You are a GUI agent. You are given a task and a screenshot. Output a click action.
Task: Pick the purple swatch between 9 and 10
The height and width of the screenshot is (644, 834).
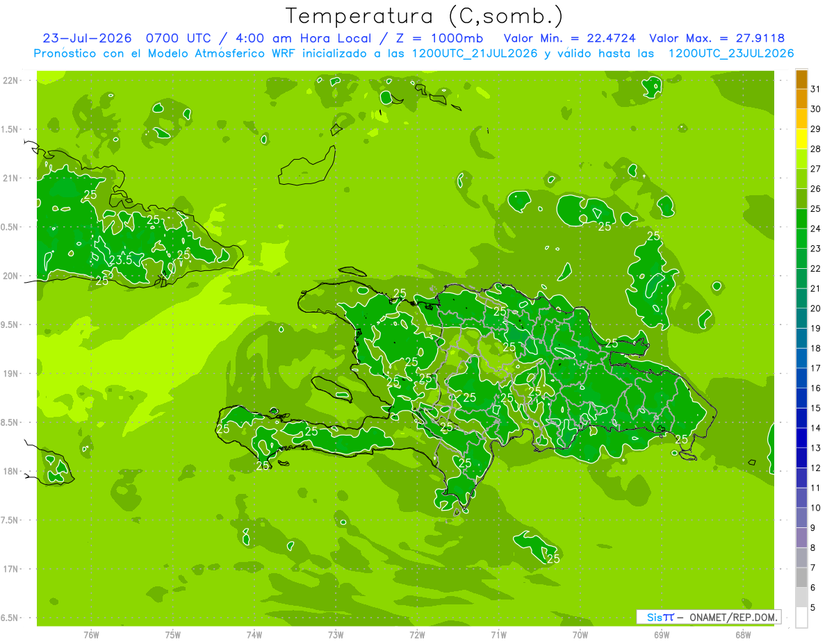(x=801, y=518)
